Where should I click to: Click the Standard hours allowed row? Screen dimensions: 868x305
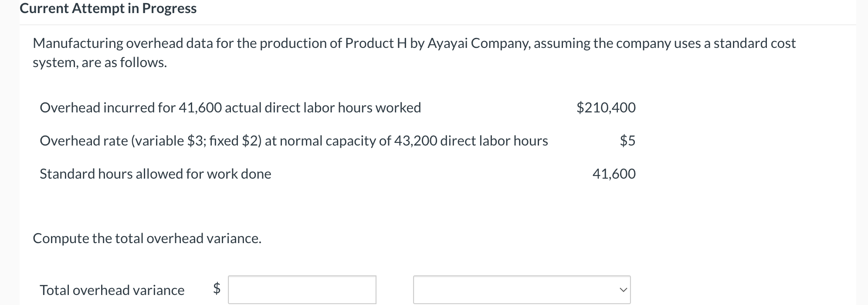click(155, 174)
